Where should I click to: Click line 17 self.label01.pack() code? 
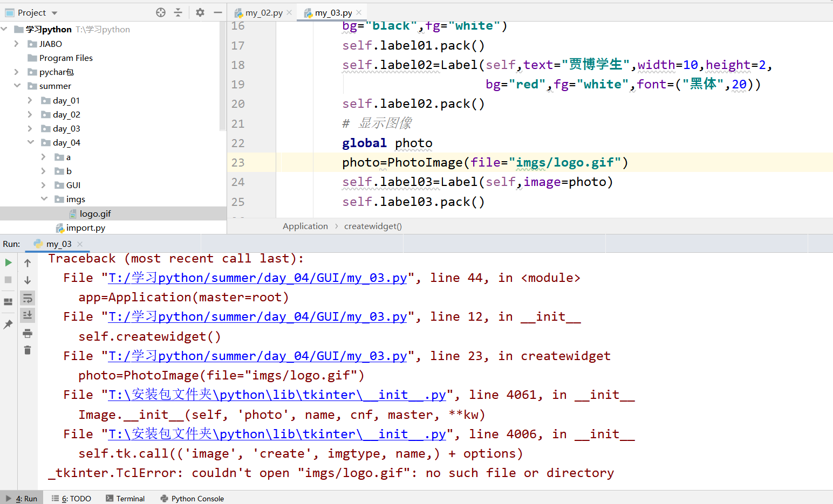tap(413, 45)
